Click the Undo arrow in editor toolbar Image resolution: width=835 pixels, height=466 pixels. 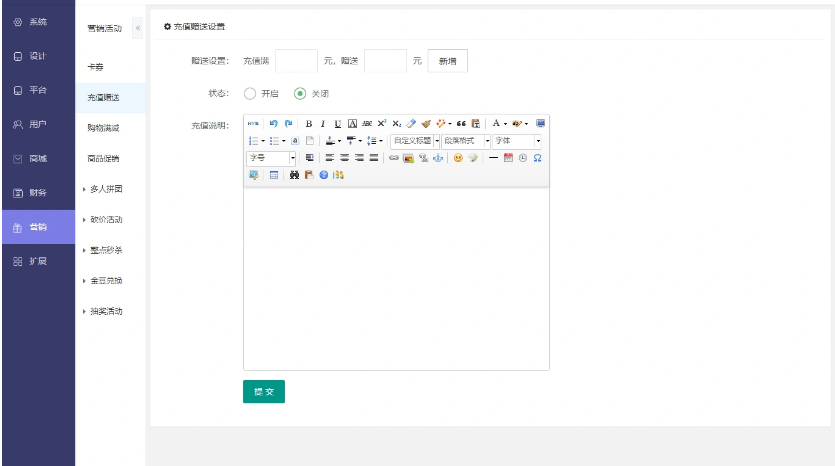[274, 124]
